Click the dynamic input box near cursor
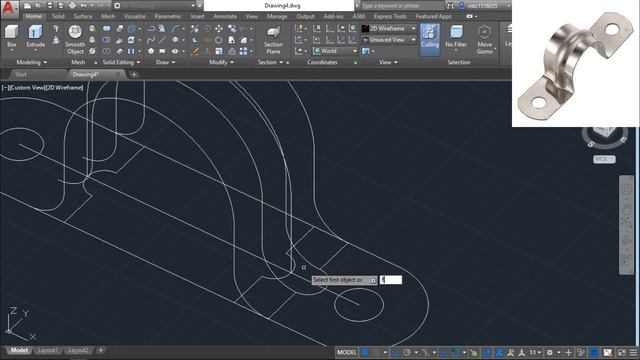The image size is (640, 360). pyautogui.click(x=391, y=280)
